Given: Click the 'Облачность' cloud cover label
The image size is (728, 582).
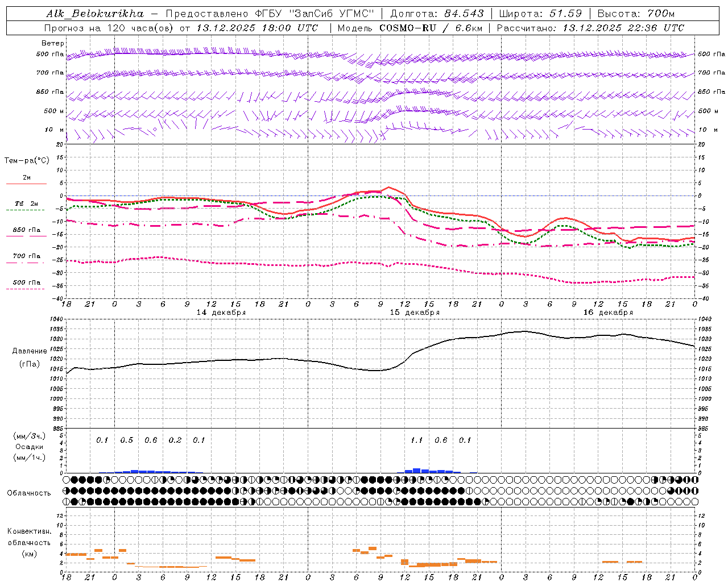Looking at the screenshot, I should coord(29,493).
